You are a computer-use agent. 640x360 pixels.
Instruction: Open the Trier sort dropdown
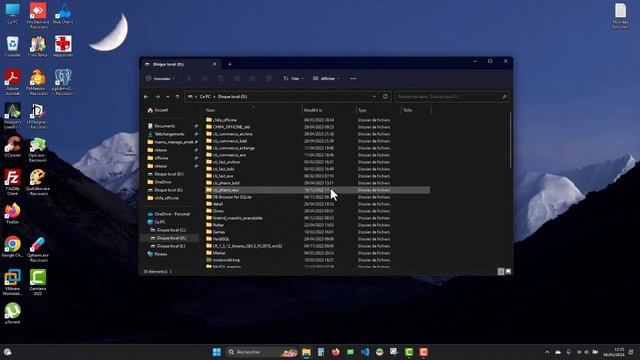click(x=293, y=78)
